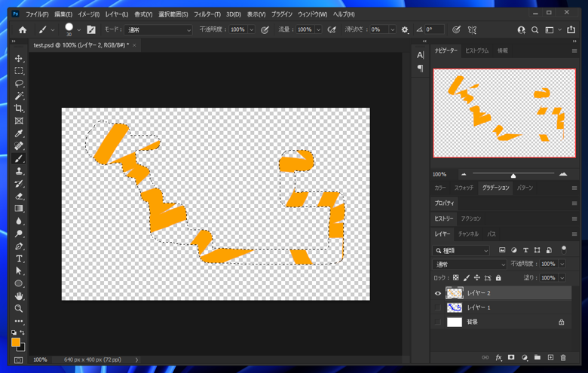The image size is (588, 373).
Task: Toggle visibility of the 背景 layer
Action: point(438,322)
